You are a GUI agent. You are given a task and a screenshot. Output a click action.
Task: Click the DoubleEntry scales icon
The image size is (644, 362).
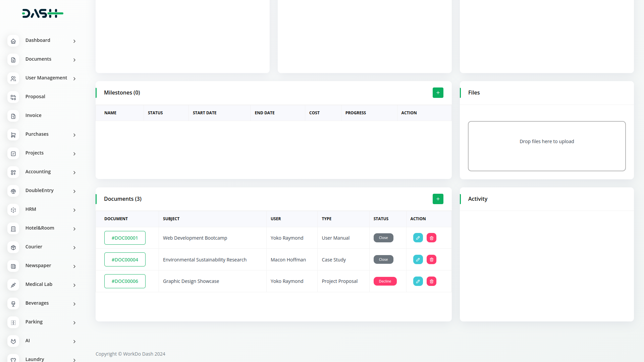pyautogui.click(x=13, y=191)
